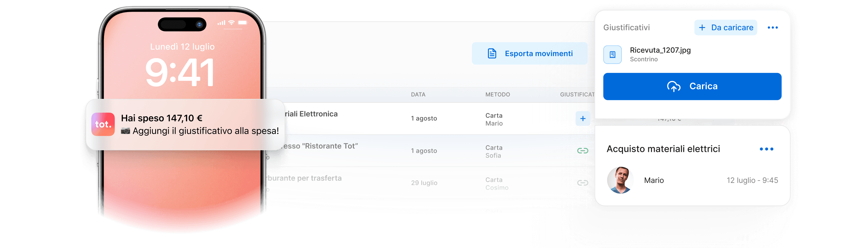The width and height of the screenshot is (868, 248).
Task: Click Mario's avatar photo
Action: (620, 180)
